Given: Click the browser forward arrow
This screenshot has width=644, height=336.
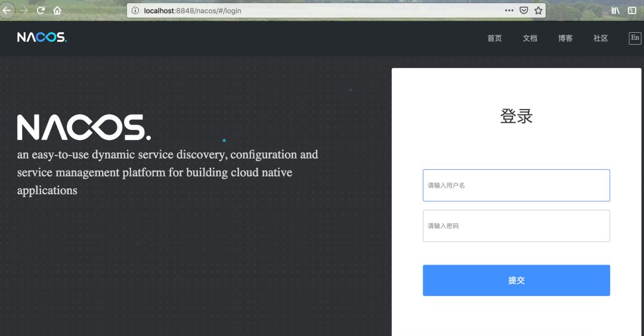Looking at the screenshot, I should pyautogui.click(x=24, y=11).
